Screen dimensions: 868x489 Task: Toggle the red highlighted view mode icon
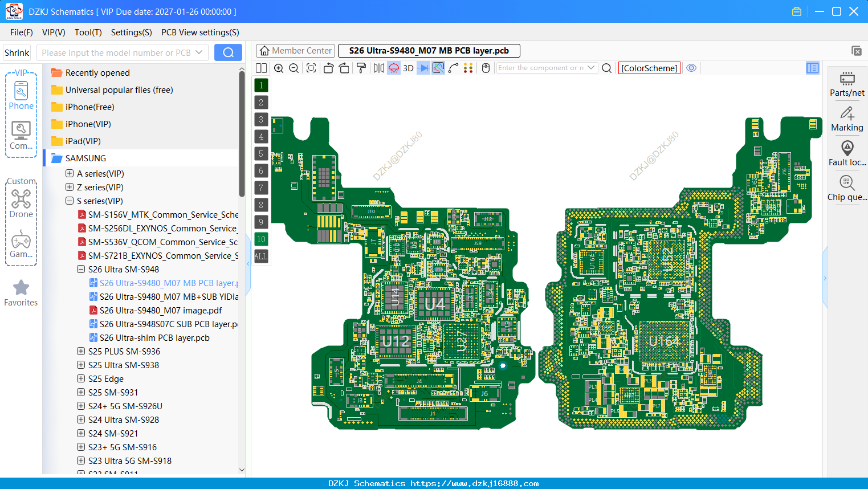(x=394, y=68)
